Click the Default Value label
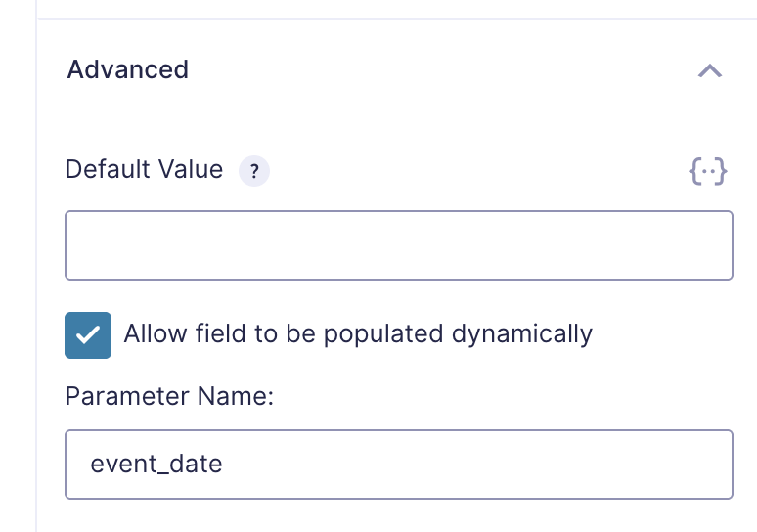Viewport: 757px width, 532px height. pos(144,170)
